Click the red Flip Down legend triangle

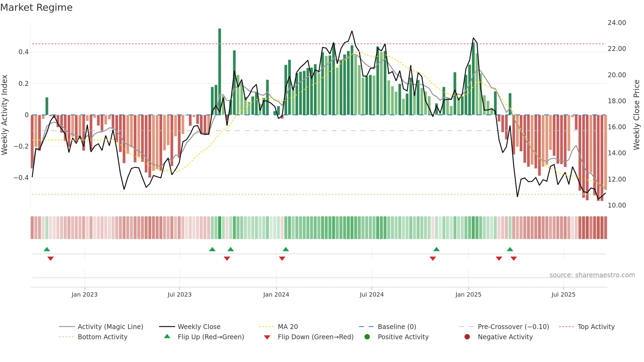tap(267, 337)
